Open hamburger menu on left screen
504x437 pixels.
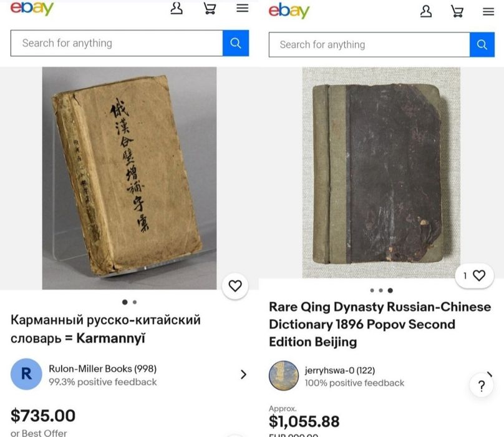point(243,8)
